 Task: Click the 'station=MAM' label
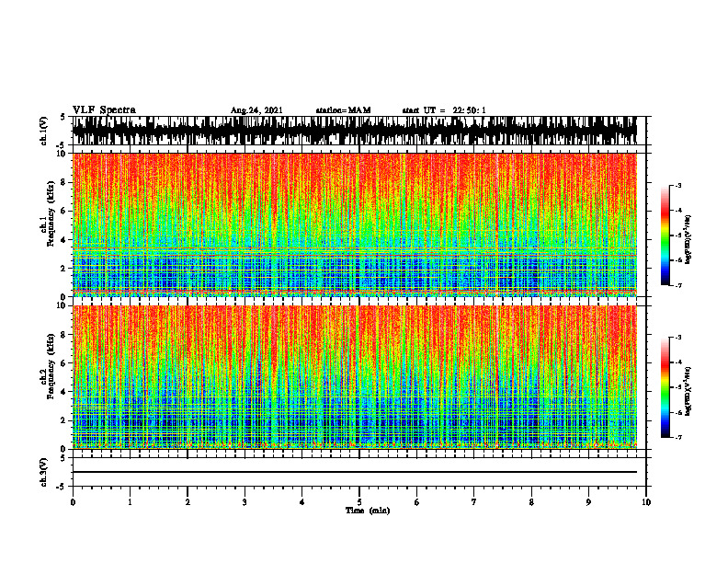(x=343, y=110)
